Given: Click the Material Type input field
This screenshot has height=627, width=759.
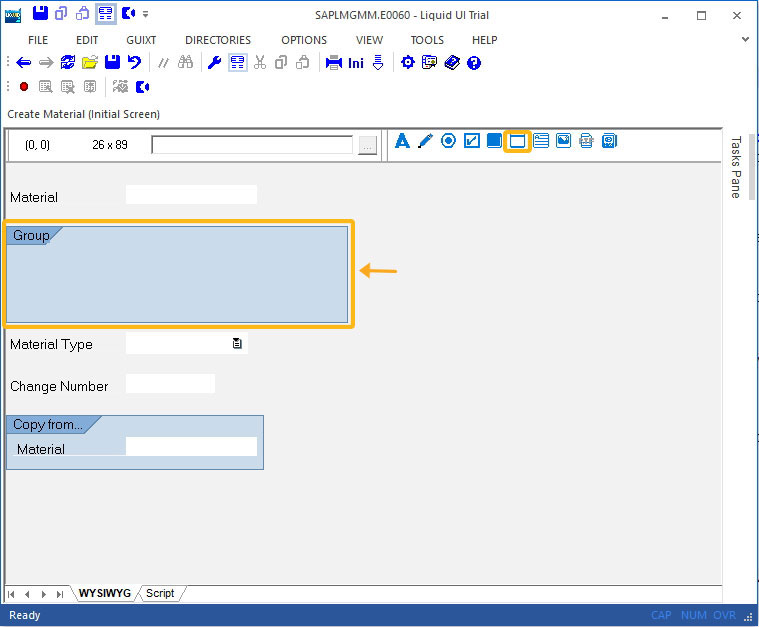Looking at the screenshot, I should pyautogui.click(x=187, y=343).
